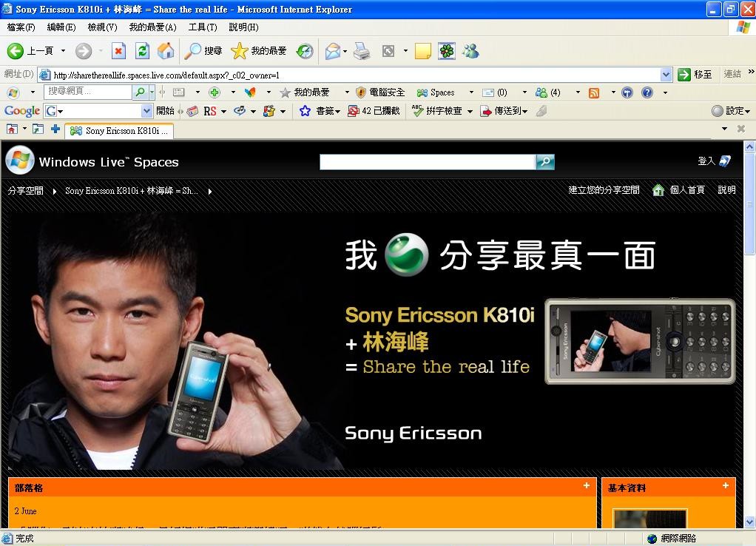Open the 說明(H) menu
This screenshot has height=546, width=756.
[x=243, y=27]
